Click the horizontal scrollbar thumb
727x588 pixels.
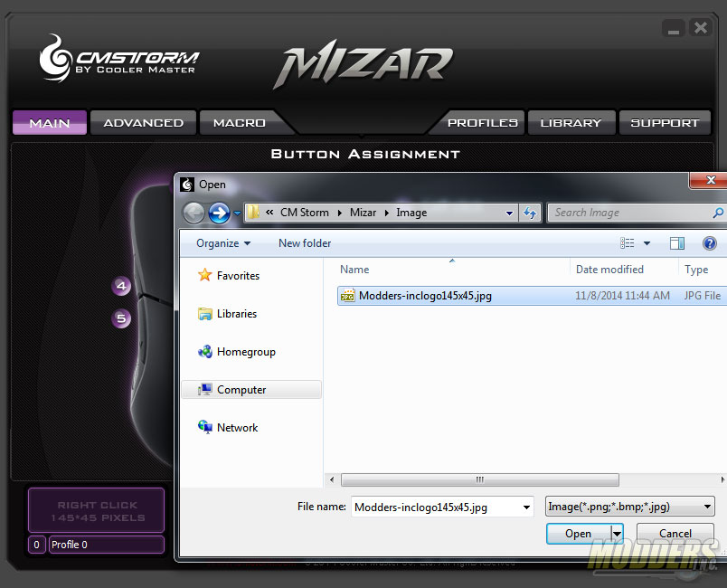[479, 479]
